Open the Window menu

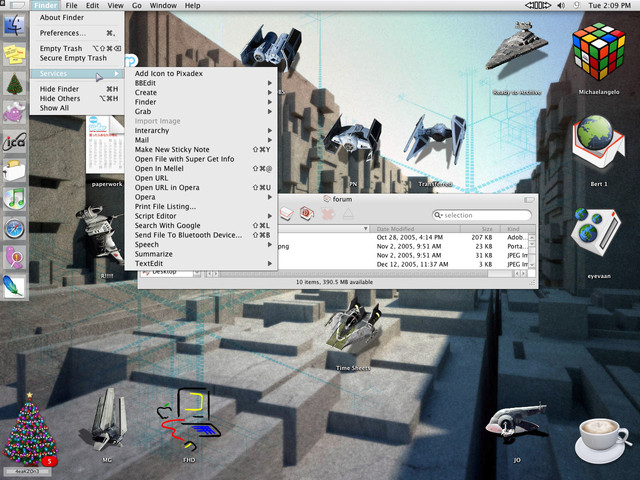(x=163, y=5)
